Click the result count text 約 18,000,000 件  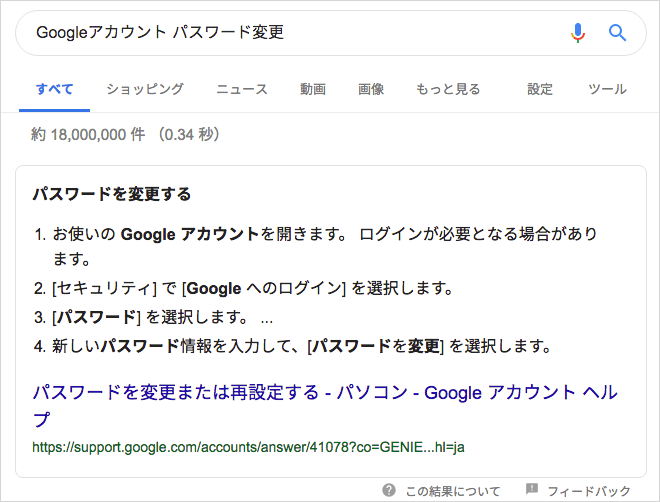click(88, 135)
